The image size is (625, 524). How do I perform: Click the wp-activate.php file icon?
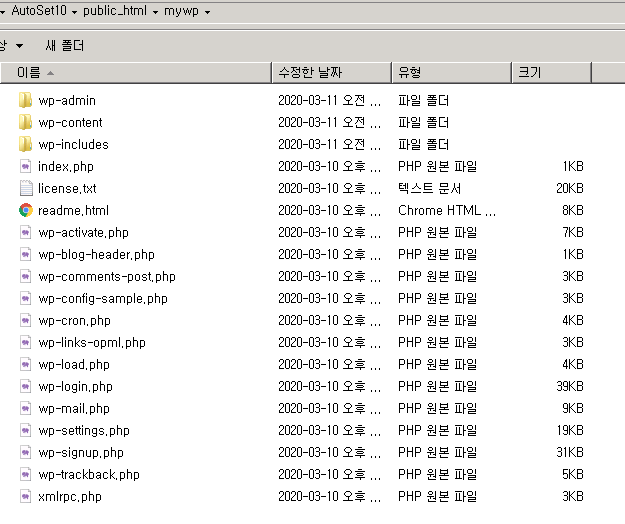[x=26, y=232]
